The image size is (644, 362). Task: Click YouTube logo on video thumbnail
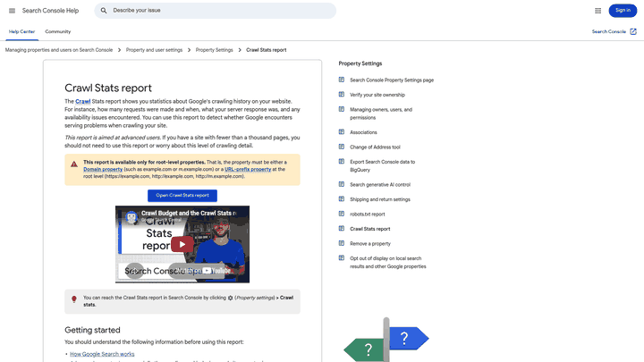pos(216,271)
